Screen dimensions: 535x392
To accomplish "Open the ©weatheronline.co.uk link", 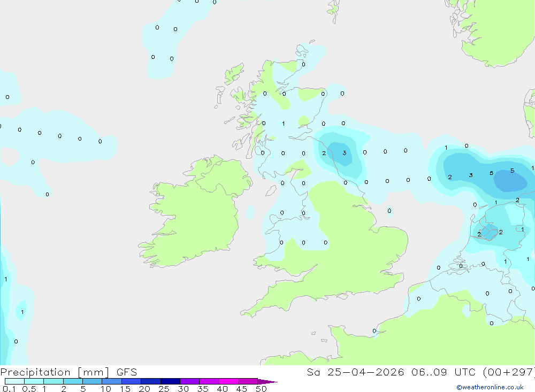I will pyautogui.click(x=490, y=387).
